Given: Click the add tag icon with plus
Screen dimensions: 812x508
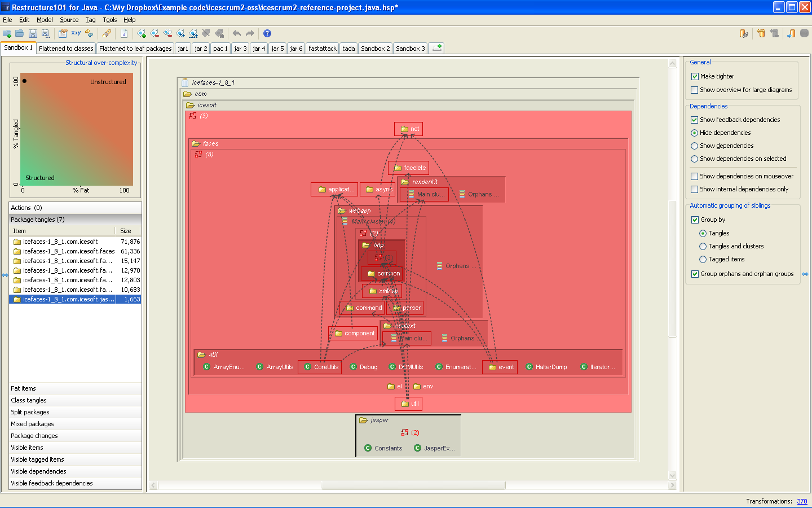Looking at the screenshot, I should tap(142, 34).
